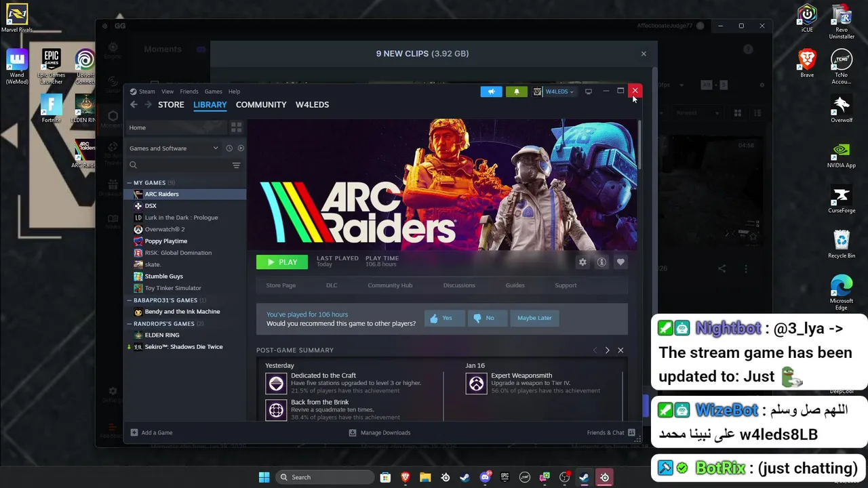Open Expert Weaponsmith achievement icon
This screenshot has height=488, width=868.
pos(477,384)
